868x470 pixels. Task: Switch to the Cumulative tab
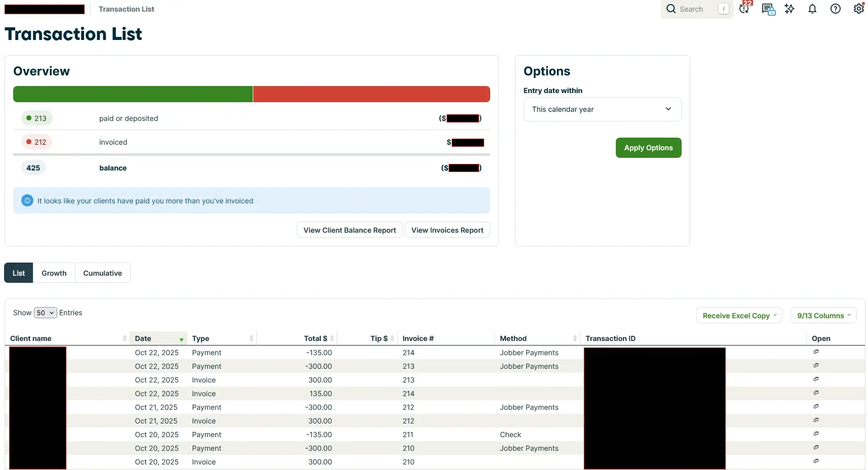(x=102, y=273)
